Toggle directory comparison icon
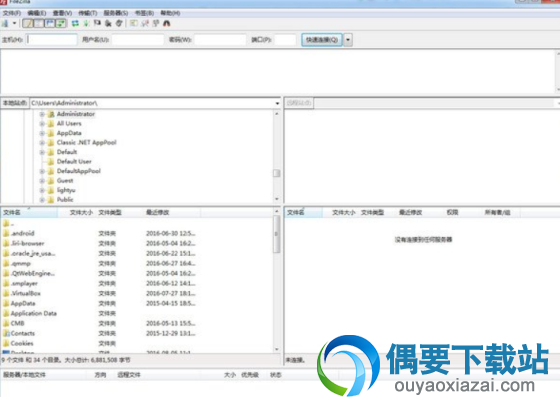 (145, 24)
